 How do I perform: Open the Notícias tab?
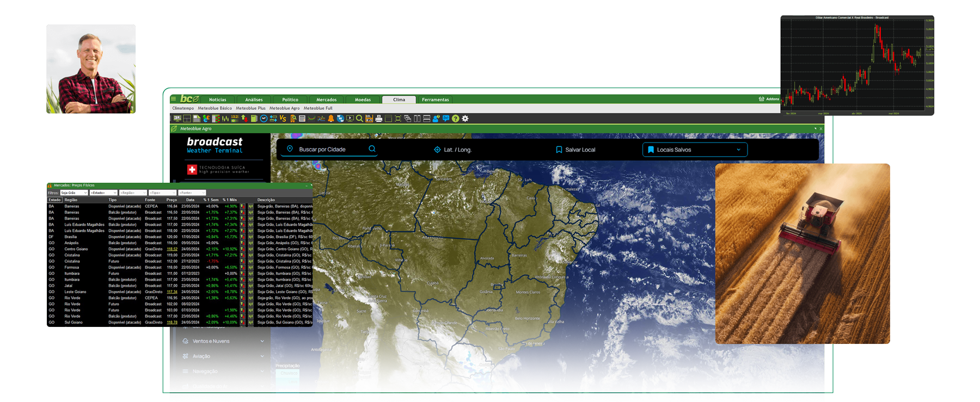pyautogui.click(x=218, y=100)
